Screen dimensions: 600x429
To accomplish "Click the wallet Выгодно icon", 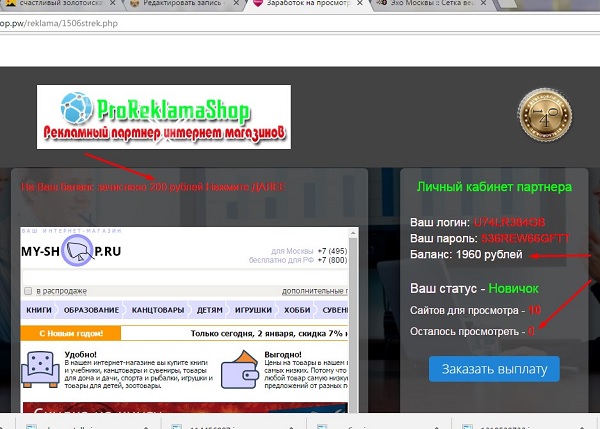I will [x=240, y=369].
